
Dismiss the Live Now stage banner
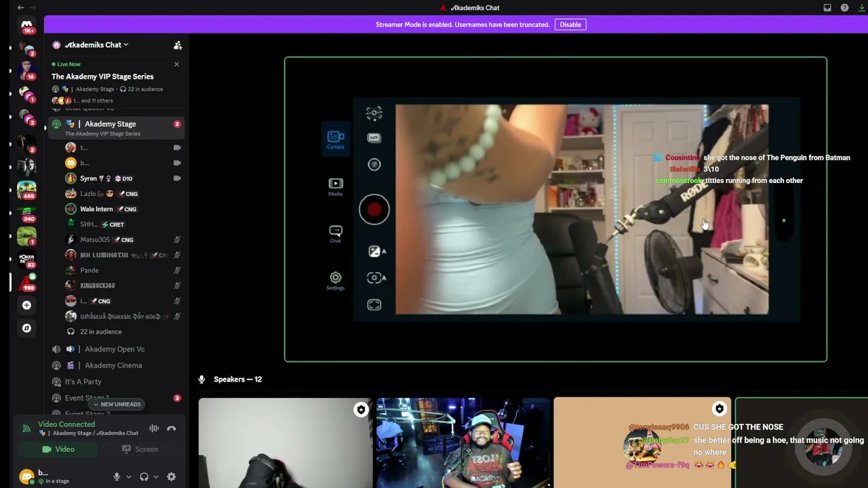[176, 64]
